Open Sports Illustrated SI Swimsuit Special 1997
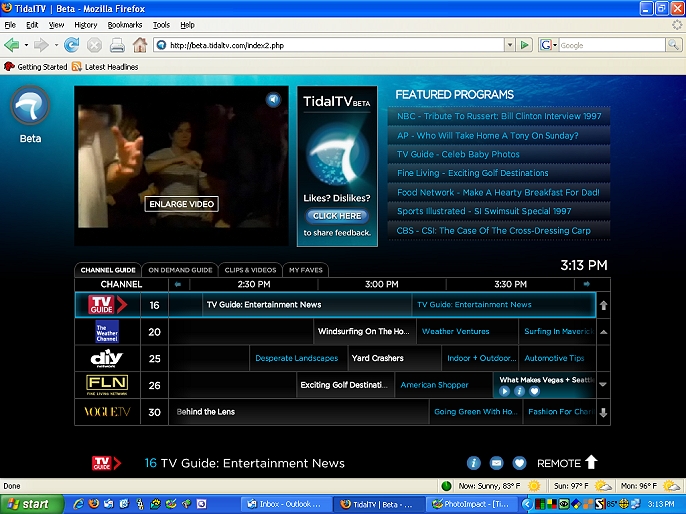 (x=499, y=211)
